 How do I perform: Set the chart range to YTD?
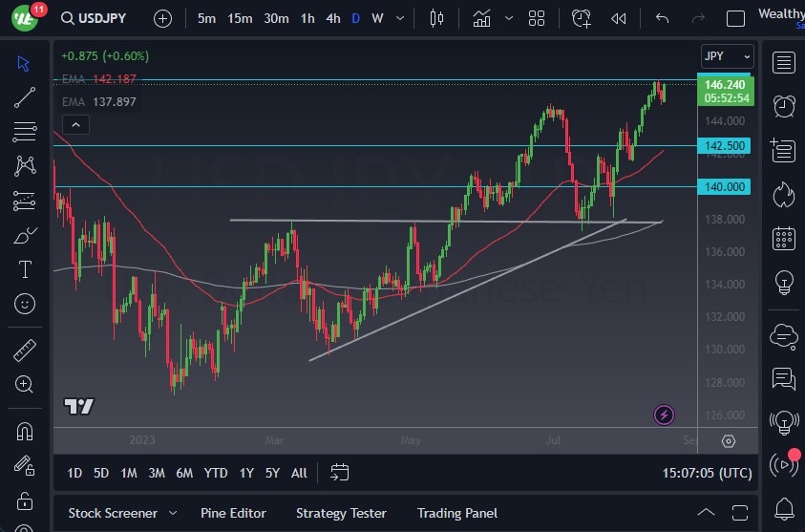pos(216,473)
